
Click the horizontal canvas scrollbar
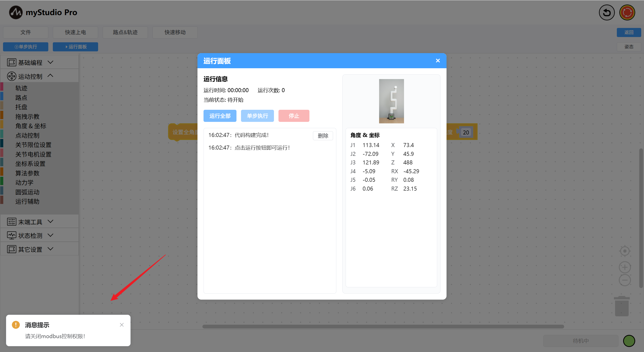383,327
